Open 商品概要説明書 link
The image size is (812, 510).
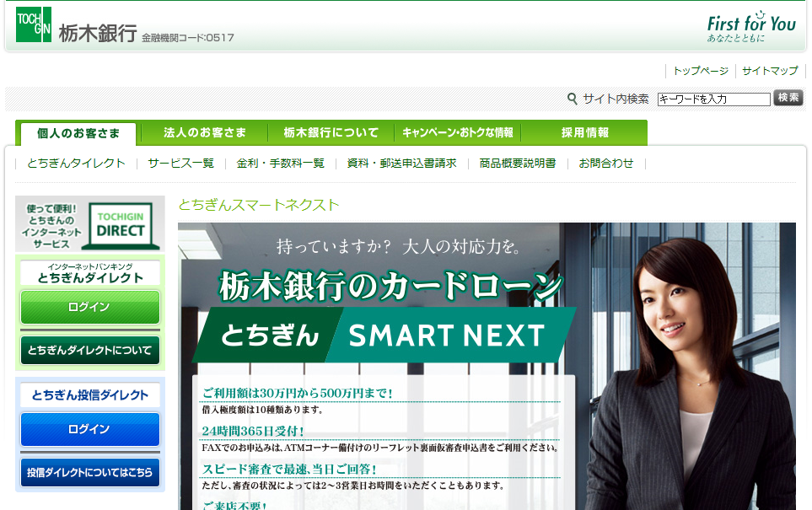click(x=518, y=164)
